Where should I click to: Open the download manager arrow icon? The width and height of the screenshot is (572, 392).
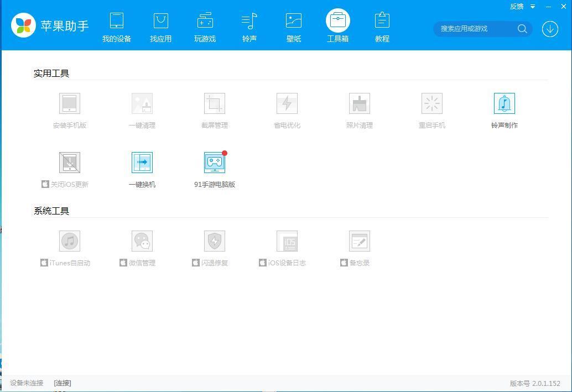(550, 29)
